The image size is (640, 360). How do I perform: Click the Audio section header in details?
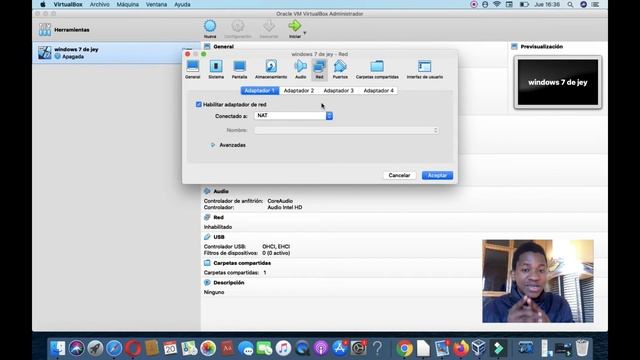pos(221,191)
